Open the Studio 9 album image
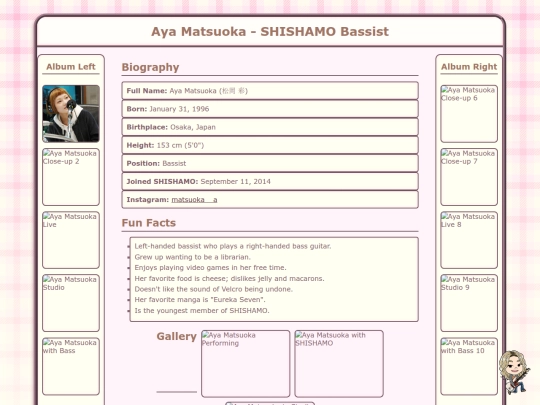Image resolution: width=540 pixels, height=405 pixels. point(469,303)
